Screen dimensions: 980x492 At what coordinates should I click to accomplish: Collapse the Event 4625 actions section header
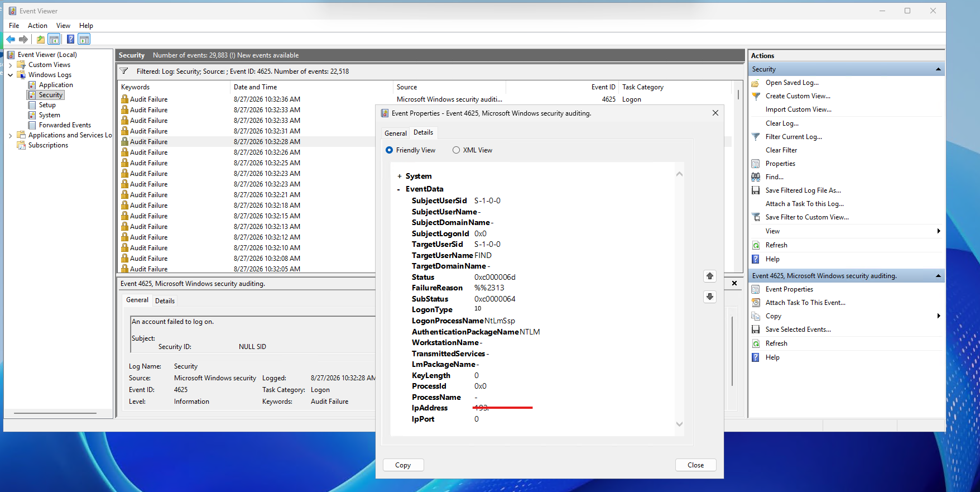pos(938,276)
